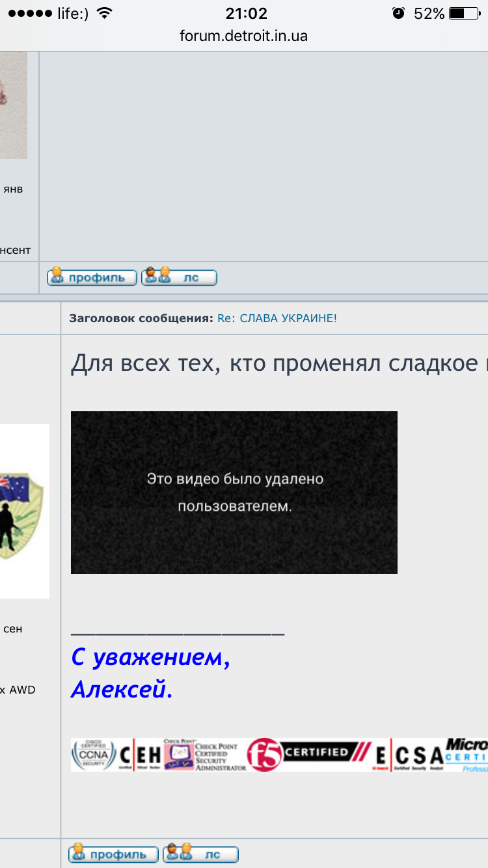Tap the soldier with flag avatar
Viewport: 488px width, 868px height.
(23, 511)
